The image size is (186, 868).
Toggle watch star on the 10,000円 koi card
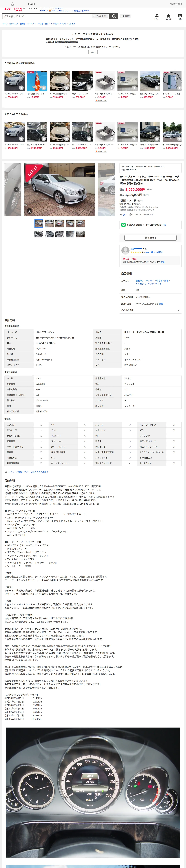click(x=44, y=88)
